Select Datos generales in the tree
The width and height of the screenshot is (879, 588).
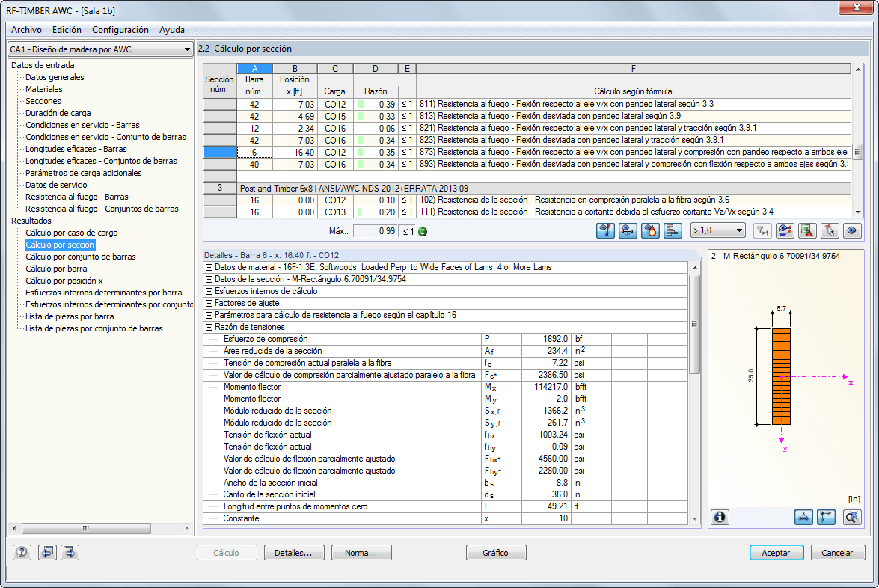pyautogui.click(x=55, y=77)
